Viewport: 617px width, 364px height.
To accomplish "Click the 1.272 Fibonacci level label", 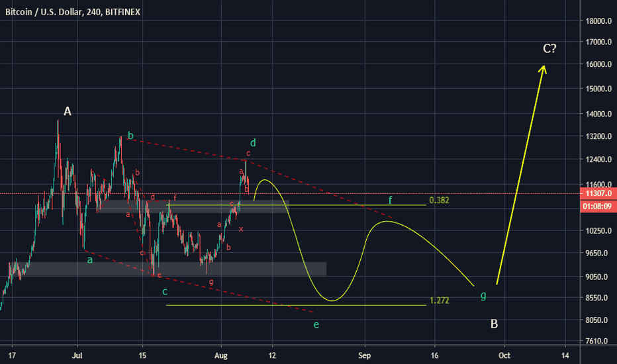I will coord(439,300).
